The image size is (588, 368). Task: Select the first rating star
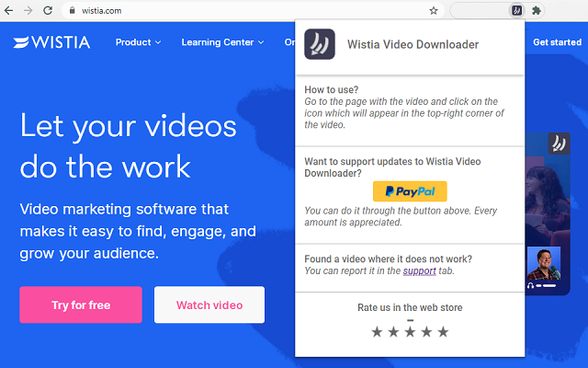377,331
